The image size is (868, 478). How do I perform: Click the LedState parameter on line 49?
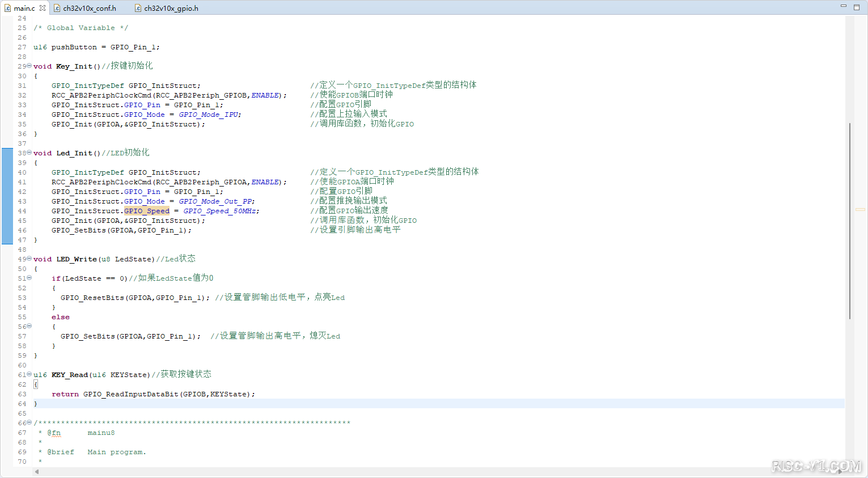click(x=133, y=259)
